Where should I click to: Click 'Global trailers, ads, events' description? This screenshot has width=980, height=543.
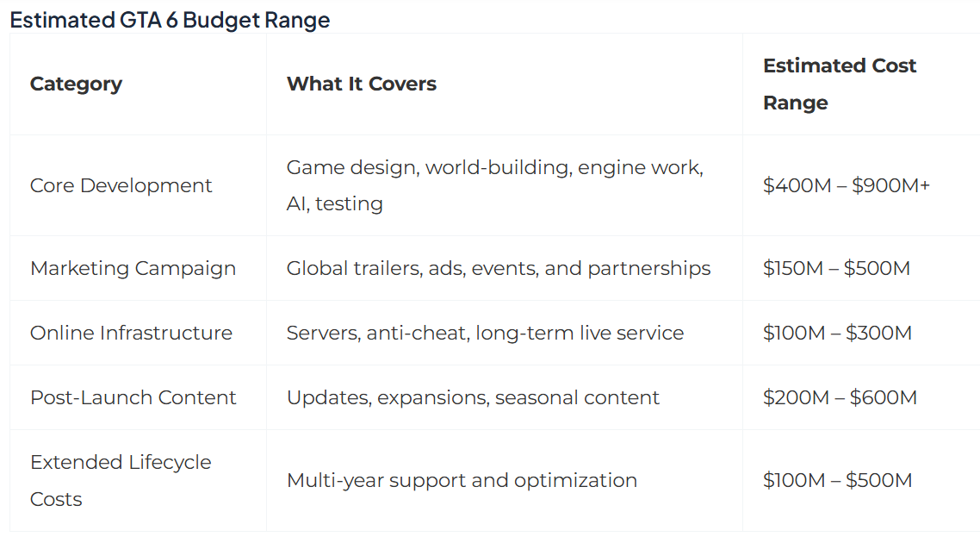[412, 268]
